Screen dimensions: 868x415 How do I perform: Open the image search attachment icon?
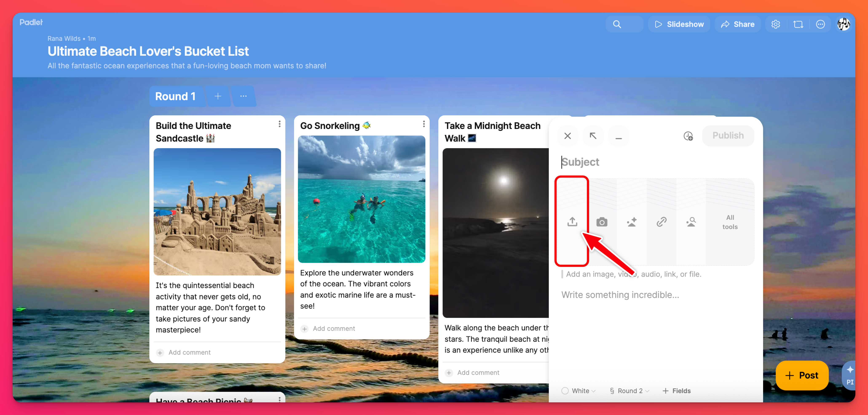[691, 222]
